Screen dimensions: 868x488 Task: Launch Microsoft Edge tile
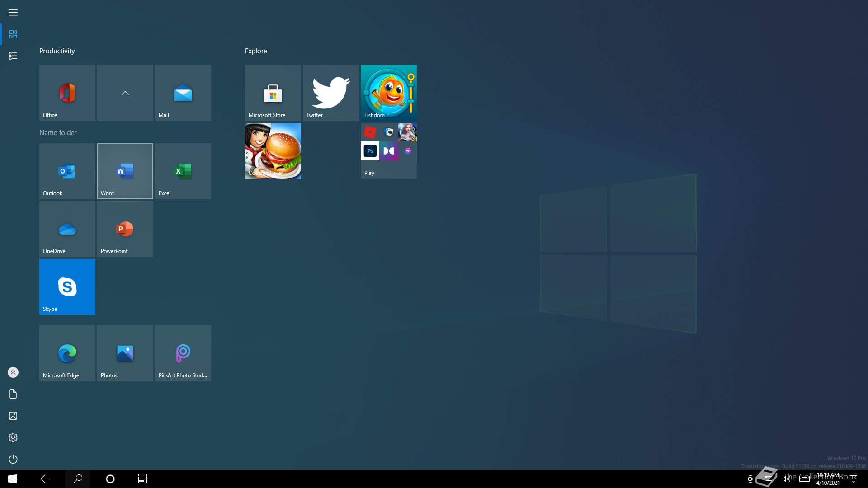(x=67, y=353)
